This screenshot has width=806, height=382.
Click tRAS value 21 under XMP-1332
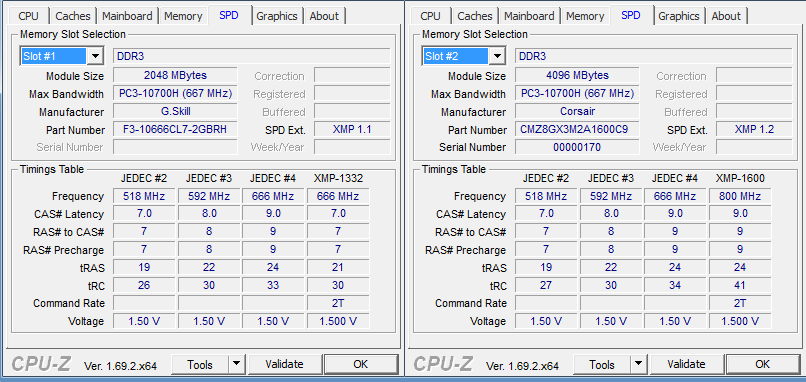pos(338,267)
